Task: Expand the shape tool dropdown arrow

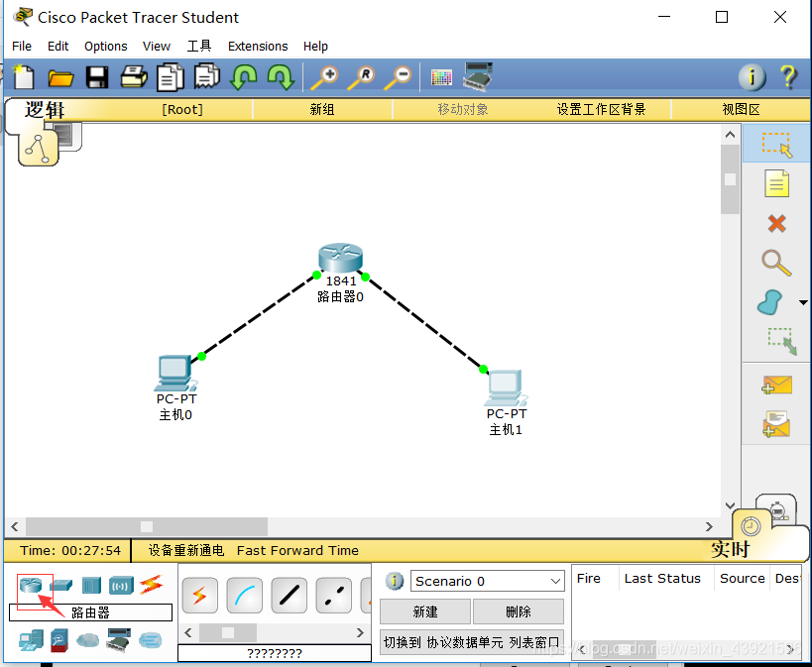Action: point(803,302)
